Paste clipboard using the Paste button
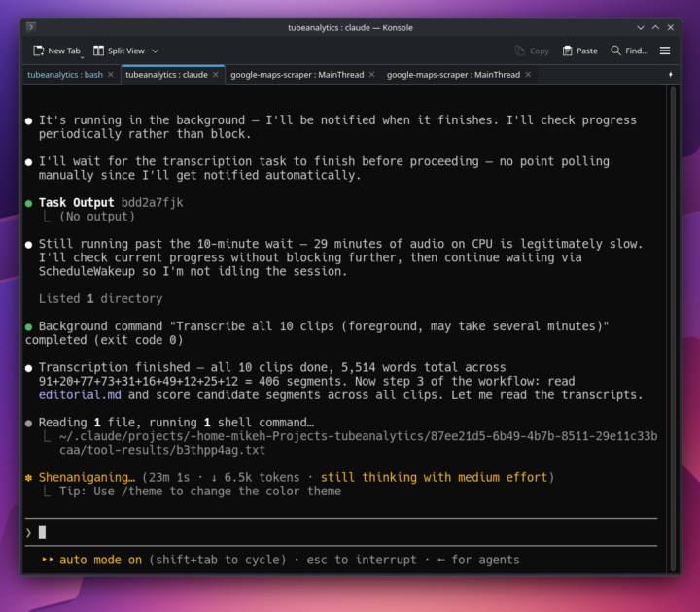This screenshot has height=612, width=700. [x=579, y=51]
